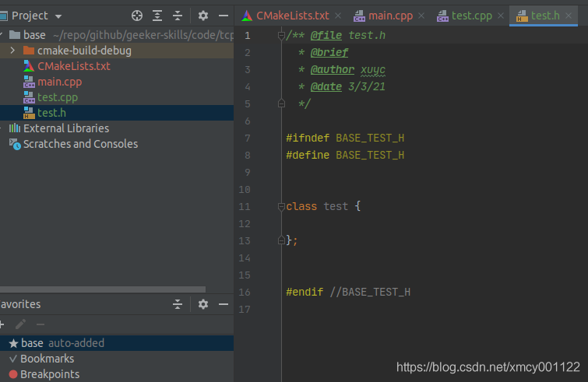Select CMakeLists.txt in the project tree
588x382 pixels.
tap(117, 66)
